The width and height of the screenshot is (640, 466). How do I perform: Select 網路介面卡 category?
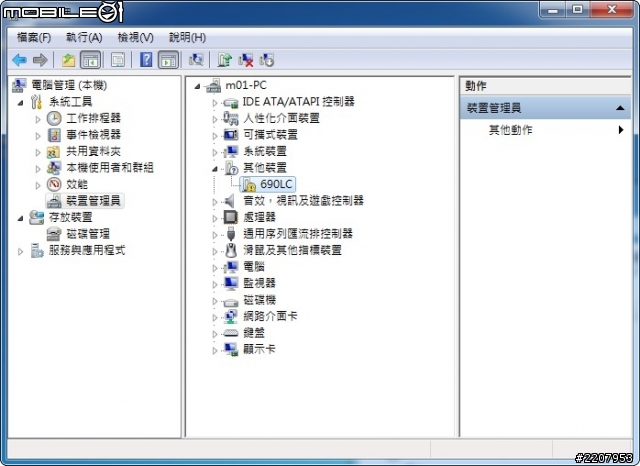click(x=270, y=316)
